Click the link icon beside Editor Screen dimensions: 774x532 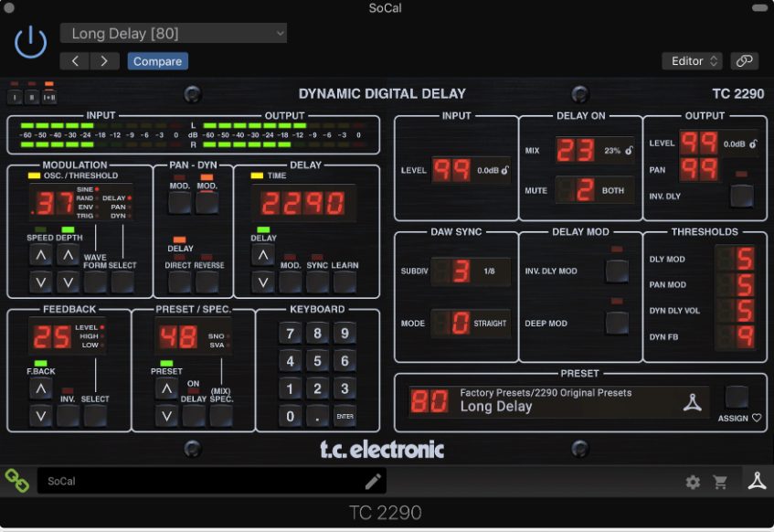point(745,61)
